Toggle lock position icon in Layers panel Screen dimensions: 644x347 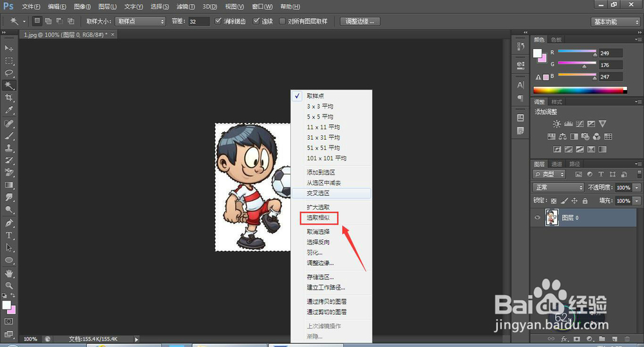click(574, 201)
